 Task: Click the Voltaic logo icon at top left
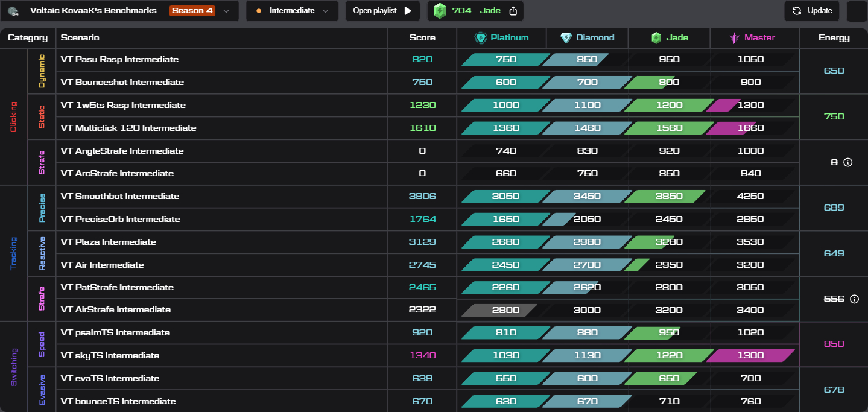coord(13,11)
